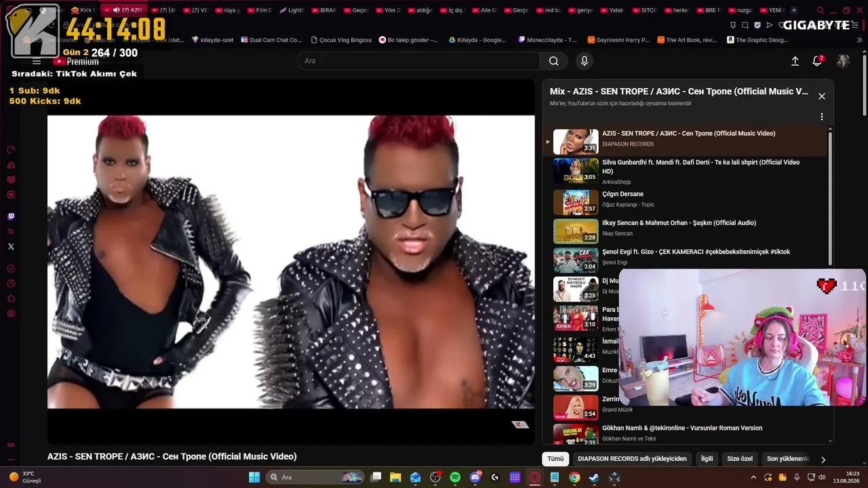
Task: Start voice search with the microphone icon
Action: pos(585,61)
